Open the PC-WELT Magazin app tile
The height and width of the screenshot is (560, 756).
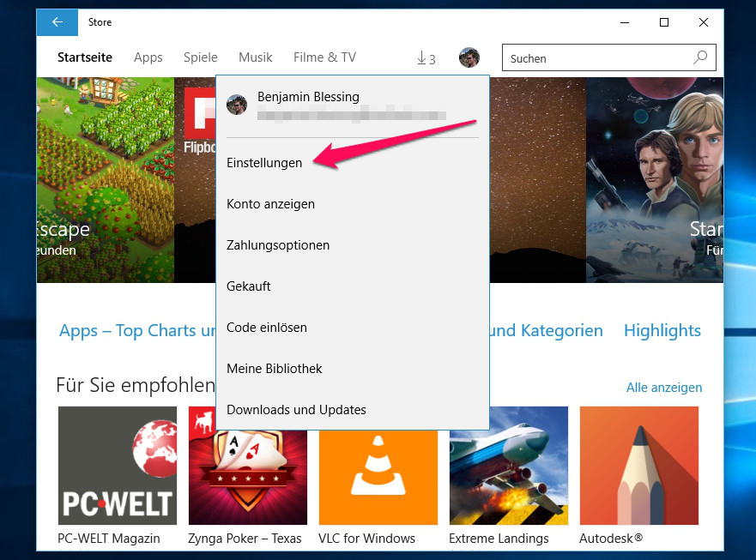click(x=118, y=466)
